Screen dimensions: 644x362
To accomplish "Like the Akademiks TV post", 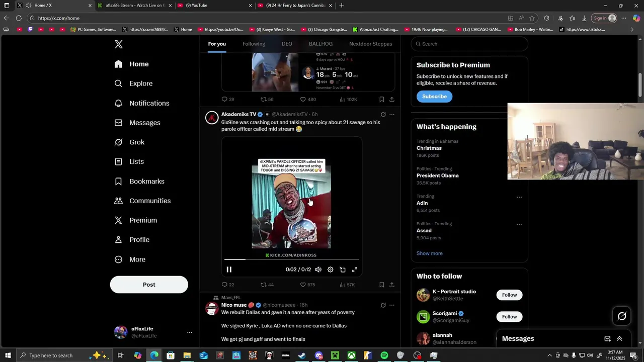I will tap(307, 285).
